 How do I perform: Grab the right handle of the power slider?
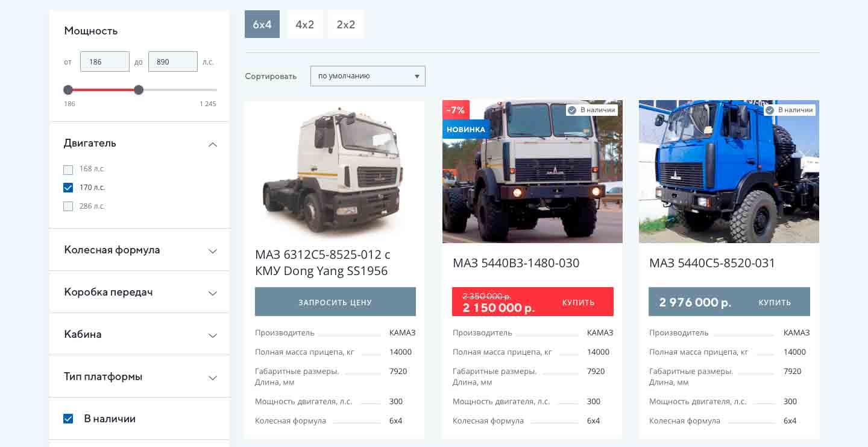coord(139,90)
